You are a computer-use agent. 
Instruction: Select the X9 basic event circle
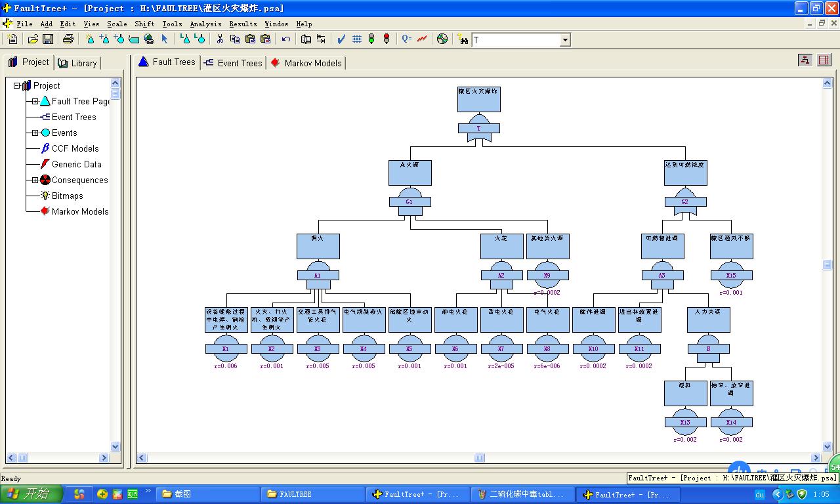click(x=547, y=274)
